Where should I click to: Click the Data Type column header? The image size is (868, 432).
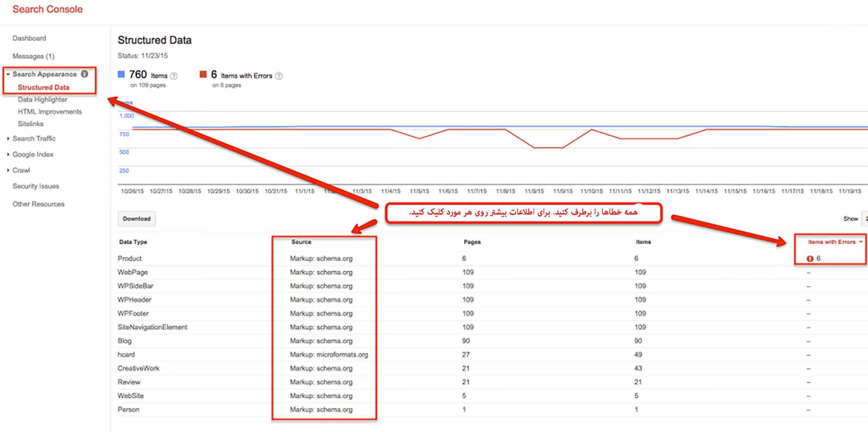pyautogui.click(x=133, y=242)
